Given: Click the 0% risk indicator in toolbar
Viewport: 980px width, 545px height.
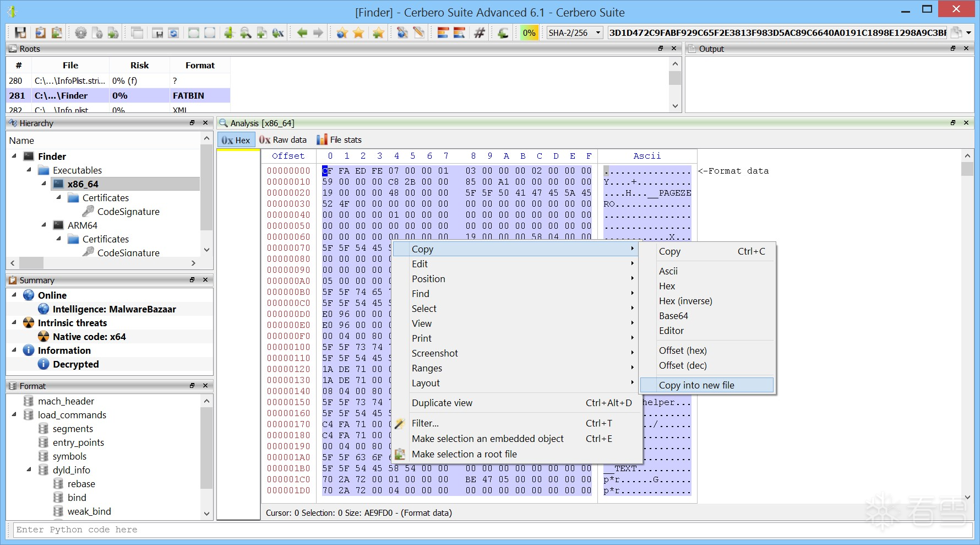Looking at the screenshot, I should (x=529, y=33).
